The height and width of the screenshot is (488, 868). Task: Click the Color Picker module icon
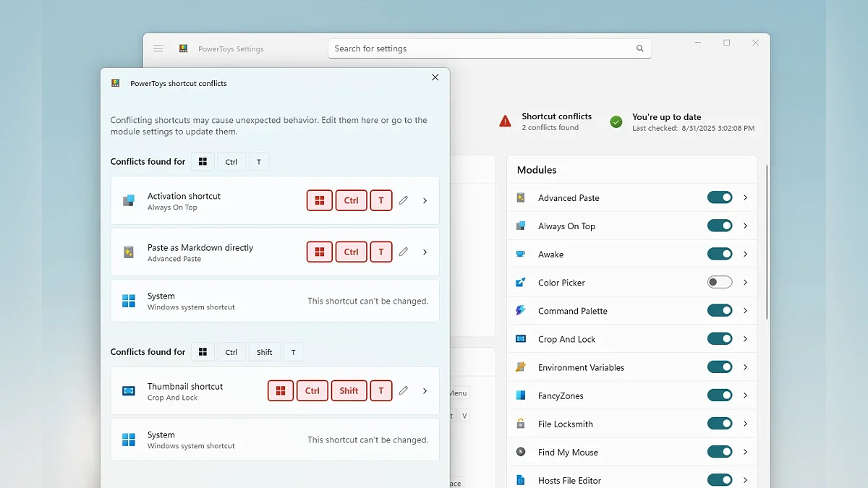pos(521,282)
